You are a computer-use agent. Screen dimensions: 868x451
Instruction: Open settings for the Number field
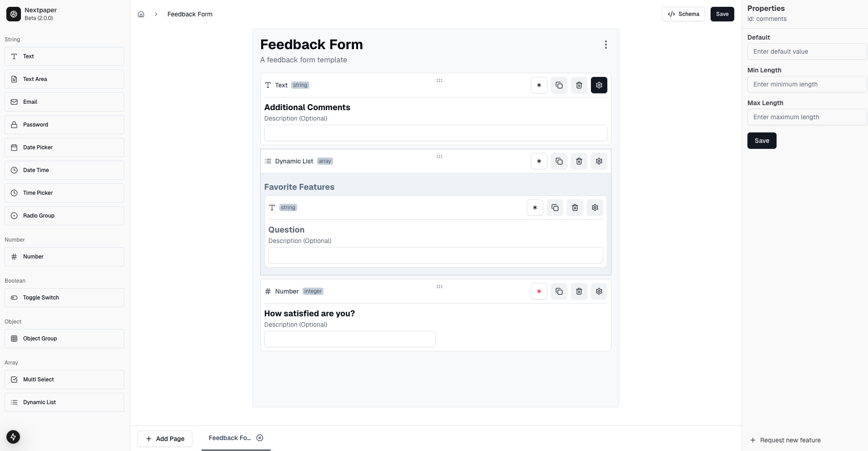click(x=599, y=291)
